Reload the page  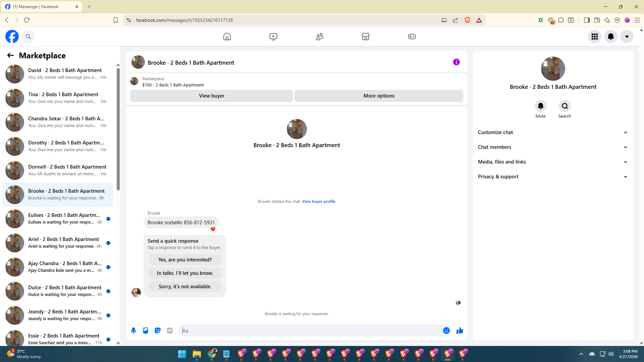[27, 20]
